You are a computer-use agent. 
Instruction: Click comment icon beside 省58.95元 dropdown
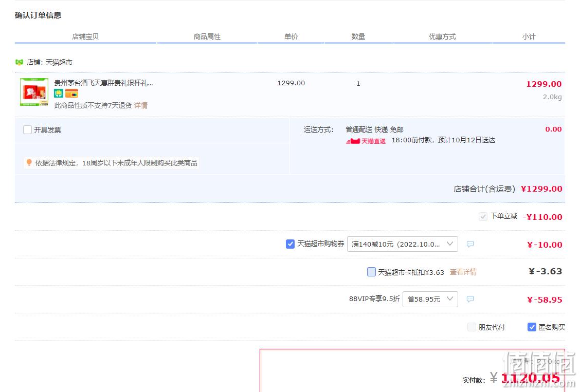[x=470, y=299]
